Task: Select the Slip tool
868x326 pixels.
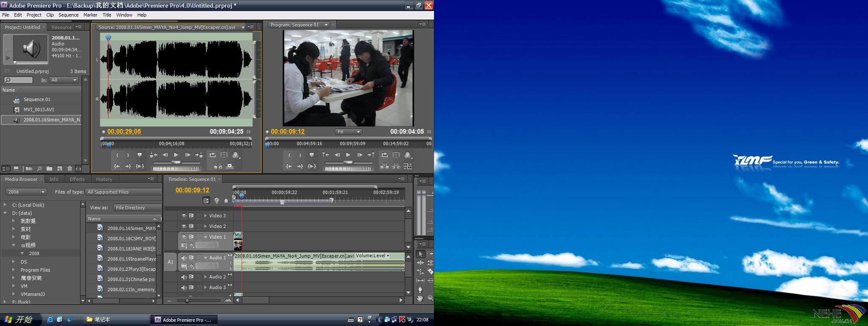Action: coord(420,281)
